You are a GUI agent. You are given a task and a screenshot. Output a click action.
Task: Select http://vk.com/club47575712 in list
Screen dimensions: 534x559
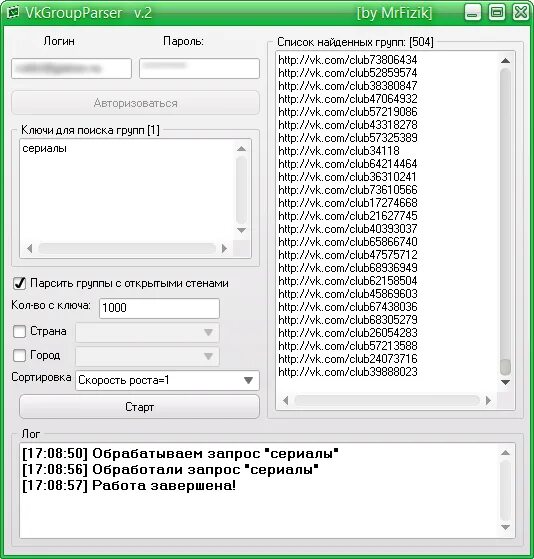pyautogui.click(x=348, y=255)
